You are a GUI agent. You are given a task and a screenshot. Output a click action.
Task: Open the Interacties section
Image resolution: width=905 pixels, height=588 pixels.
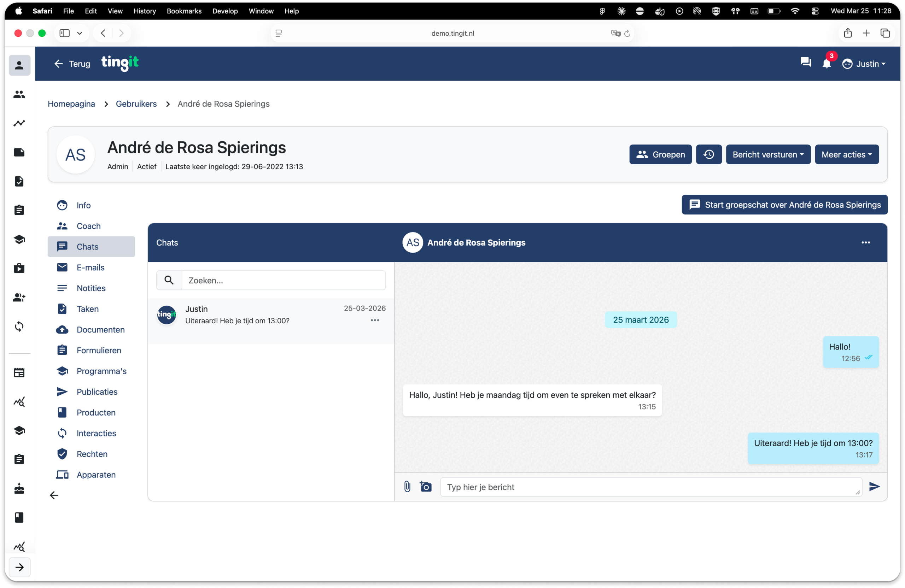pos(91,433)
